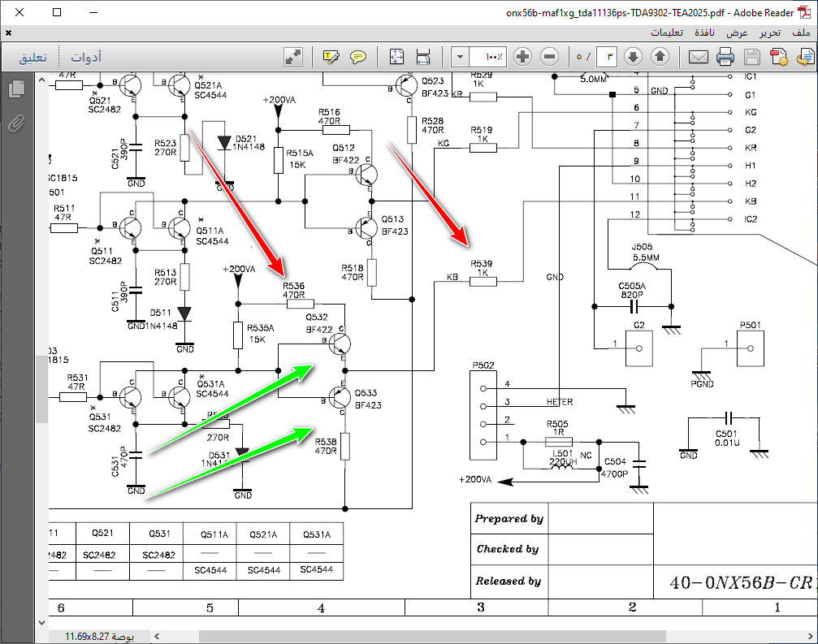818x644 pixels.
Task: Open the ملف (File) menu
Action: (800, 32)
